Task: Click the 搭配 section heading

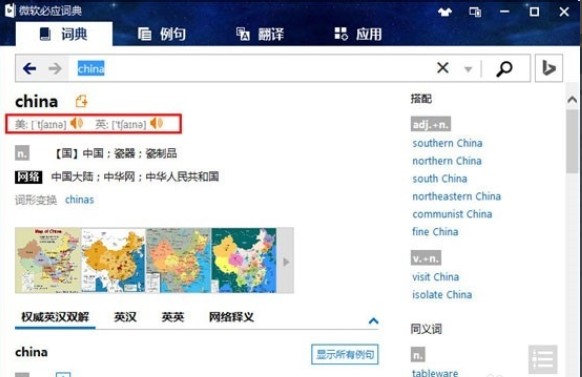Action: click(x=421, y=99)
